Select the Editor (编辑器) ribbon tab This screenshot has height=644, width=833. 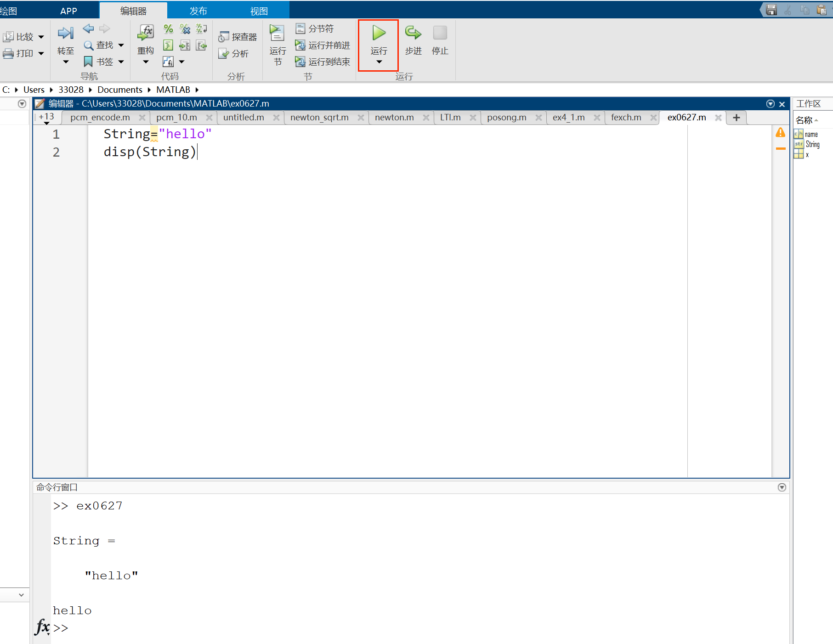click(x=133, y=11)
